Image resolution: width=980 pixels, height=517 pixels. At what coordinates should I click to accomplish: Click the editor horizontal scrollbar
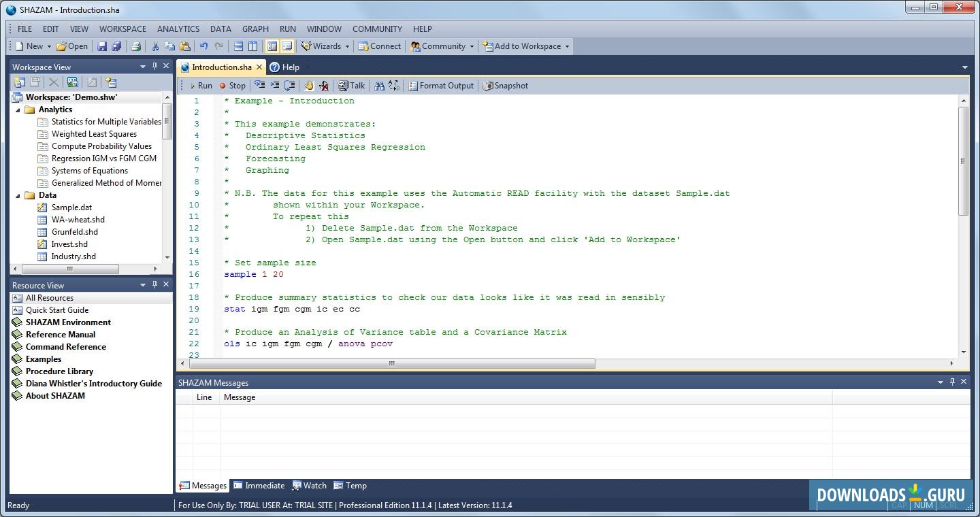pyautogui.click(x=391, y=364)
